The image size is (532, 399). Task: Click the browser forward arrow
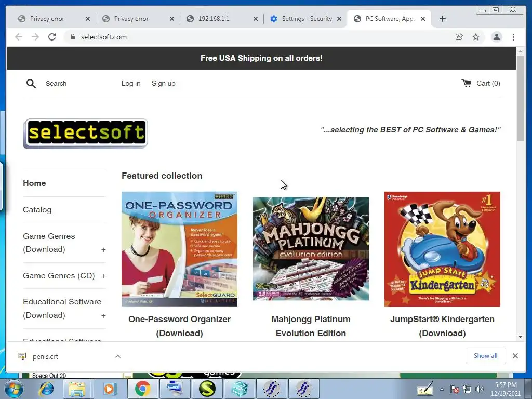pyautogui.click(x=35, y=37)
